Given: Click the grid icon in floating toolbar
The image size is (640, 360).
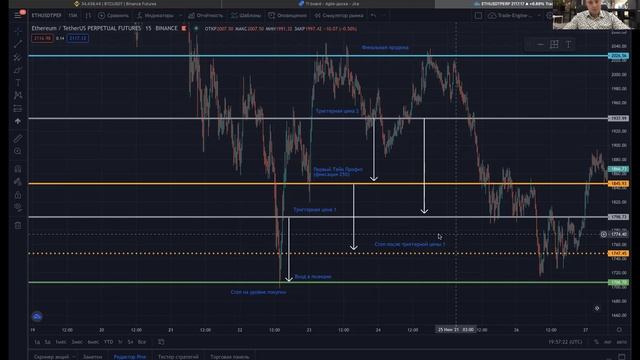Looking at the screenshot, I should (x=554, y=44).
